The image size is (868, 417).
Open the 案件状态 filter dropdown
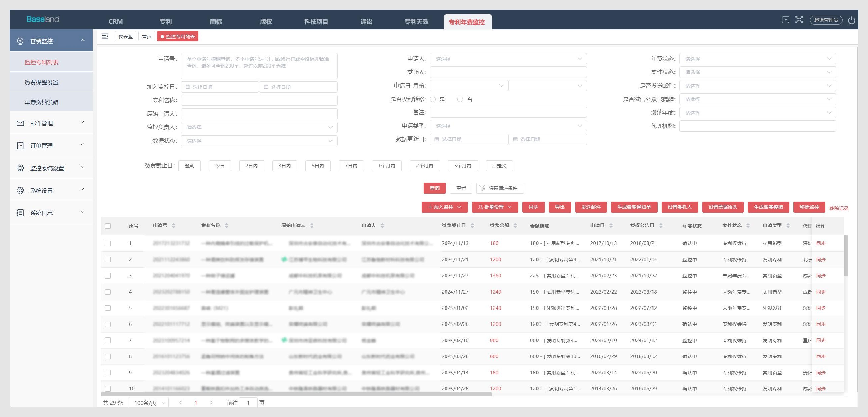point(757,72)
